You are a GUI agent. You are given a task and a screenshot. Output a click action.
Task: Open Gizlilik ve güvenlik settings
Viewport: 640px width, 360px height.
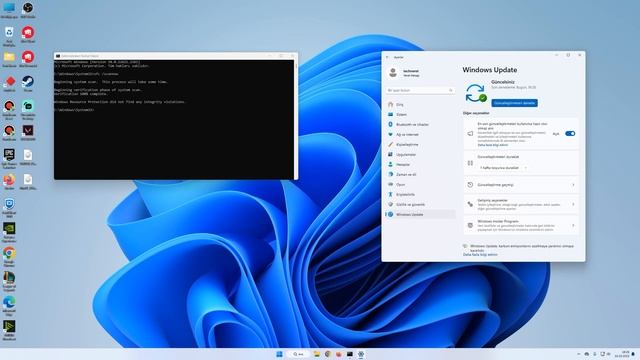pyautogui.click(x=410, y=204)
